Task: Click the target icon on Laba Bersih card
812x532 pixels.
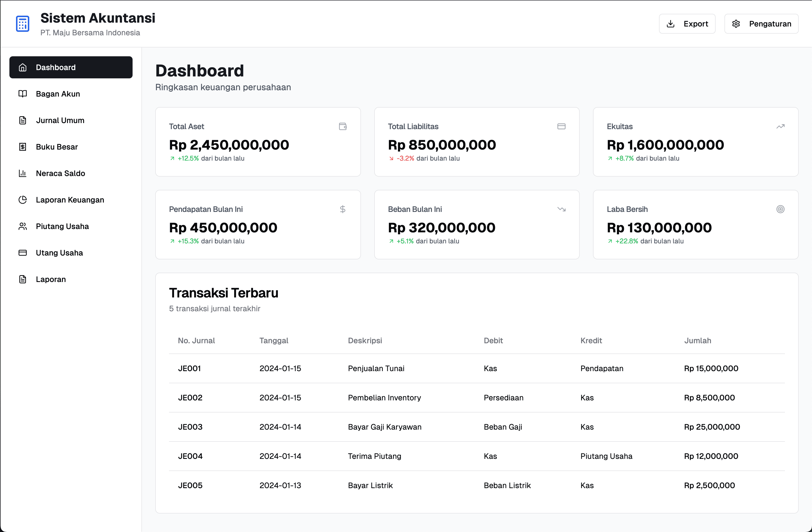Action: coord(781,209)
